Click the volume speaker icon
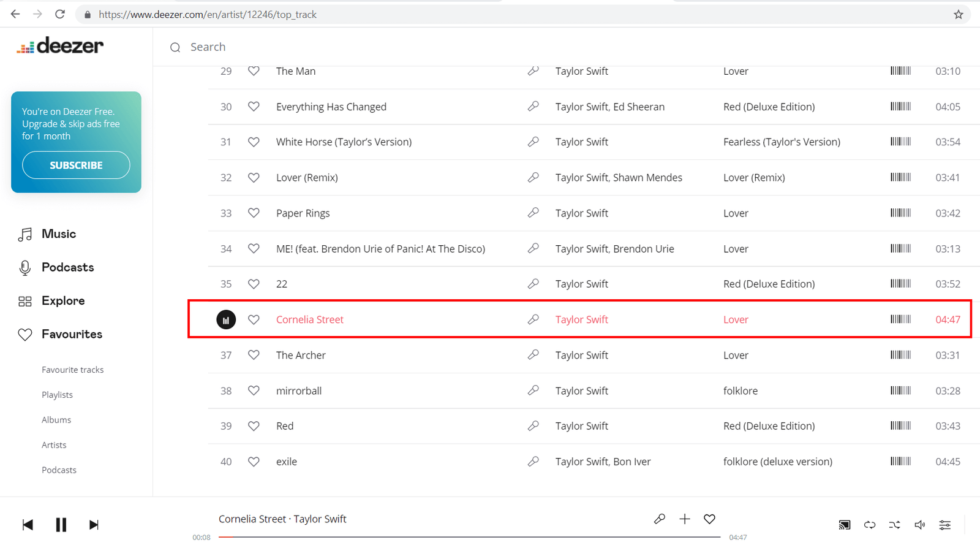 pos(920,525)
